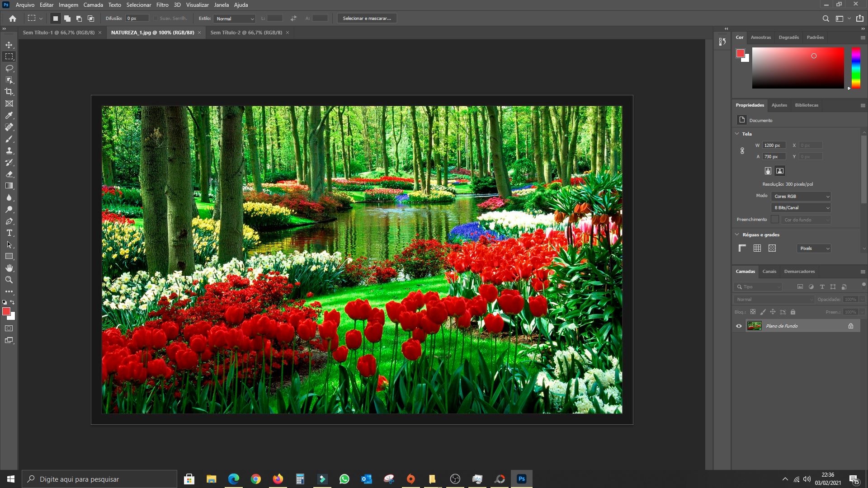Viewport: 868px width, 488px height.
Task: Select the Hand tool
Action: click(x=9, y=268)
